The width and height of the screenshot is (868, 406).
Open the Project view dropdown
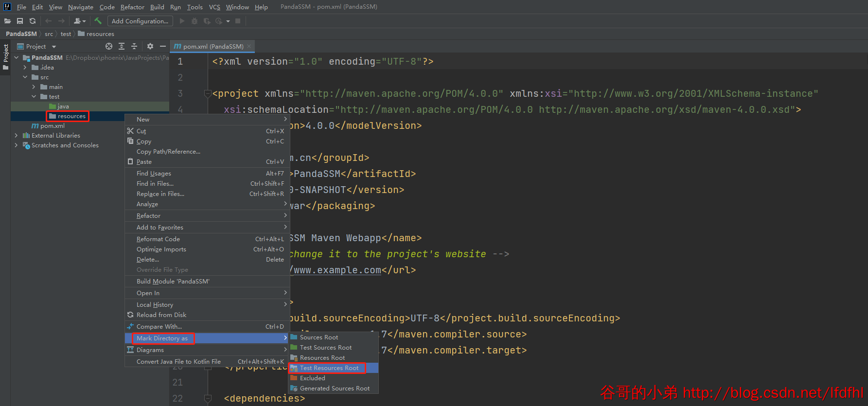[x=54, y=47]
